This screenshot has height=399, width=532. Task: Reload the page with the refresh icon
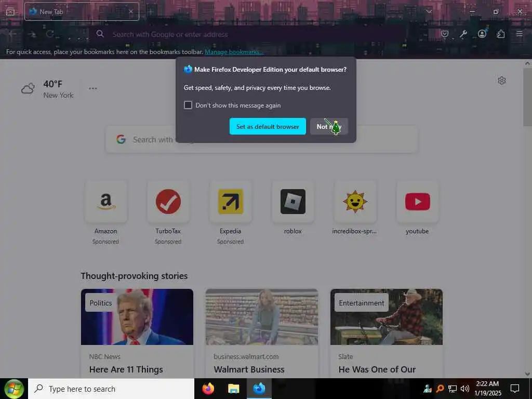[50, 34]
